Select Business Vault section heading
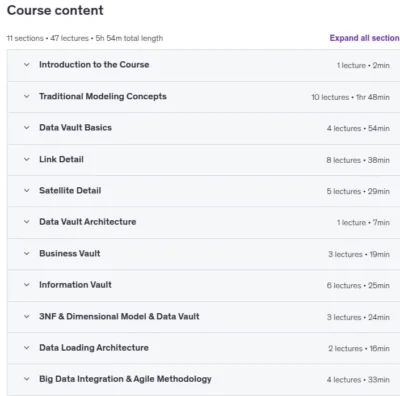400x396 pixels. (x=70, y=253)
